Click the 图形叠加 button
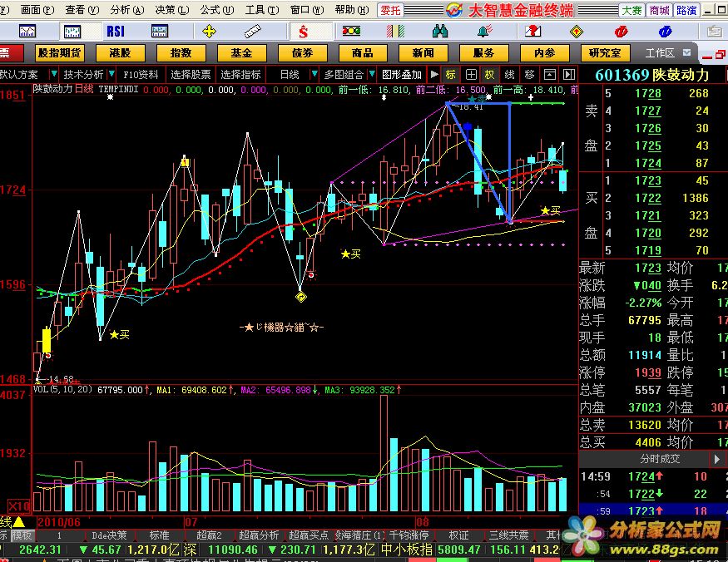This screenshot has width=728, height=562. tap(402, 74)
